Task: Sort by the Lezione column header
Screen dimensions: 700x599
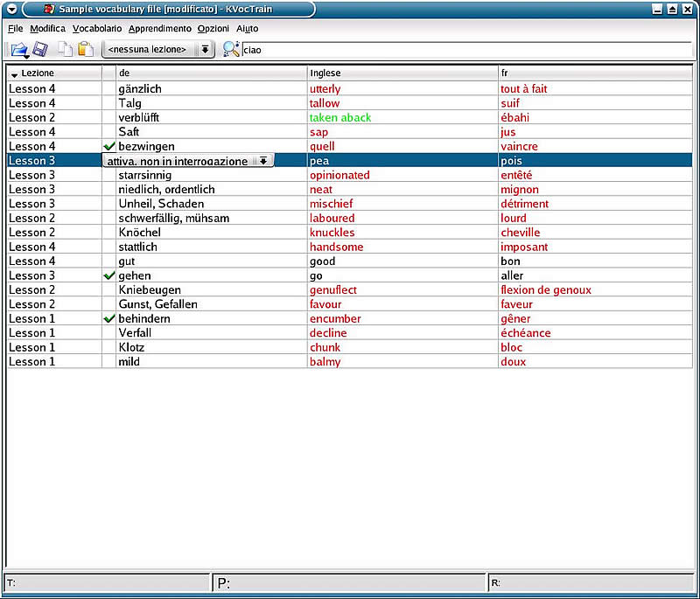Action: 54,73
